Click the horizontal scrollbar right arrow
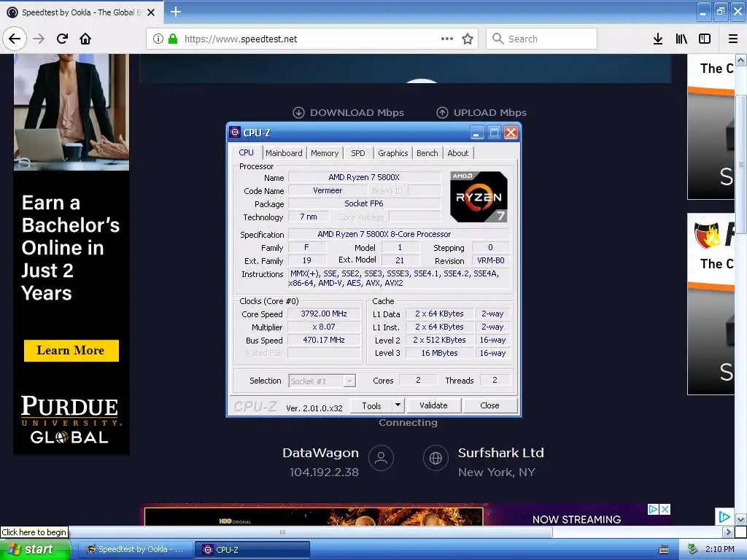Screen dimensions: 747x560 [728, 532]
